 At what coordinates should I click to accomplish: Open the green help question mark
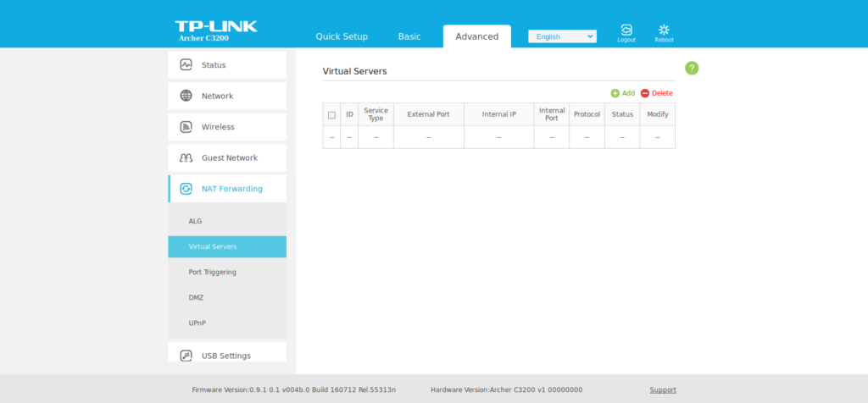click(692, 68)
